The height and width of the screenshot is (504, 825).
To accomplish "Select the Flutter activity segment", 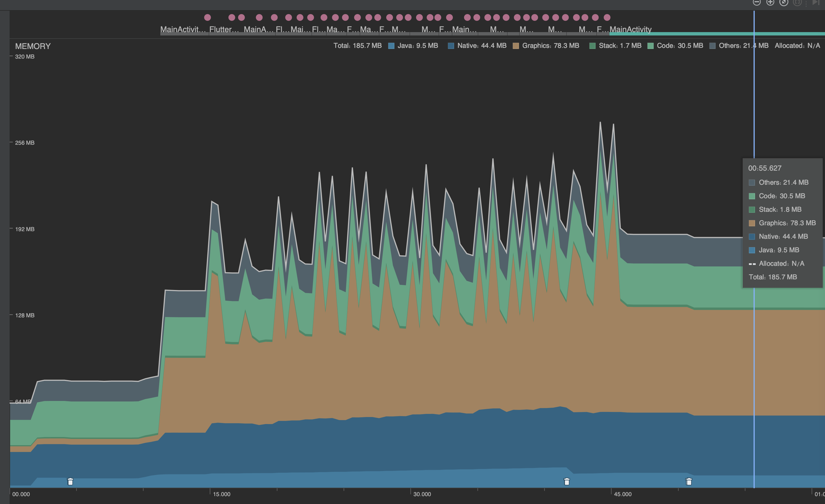I will point(224,30).
